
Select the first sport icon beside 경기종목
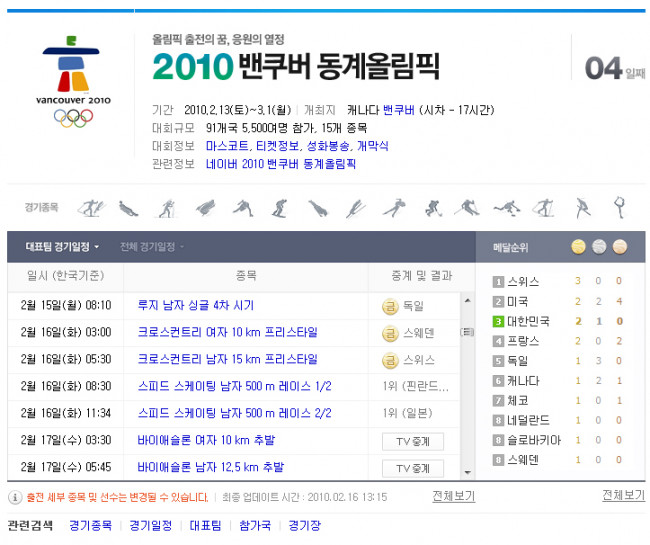(x=91, y=208)
